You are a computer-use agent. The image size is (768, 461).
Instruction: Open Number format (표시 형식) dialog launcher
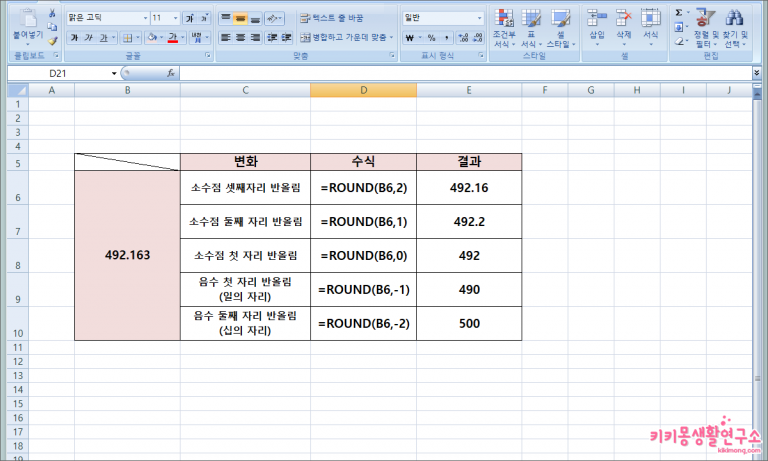pos(481,55)
